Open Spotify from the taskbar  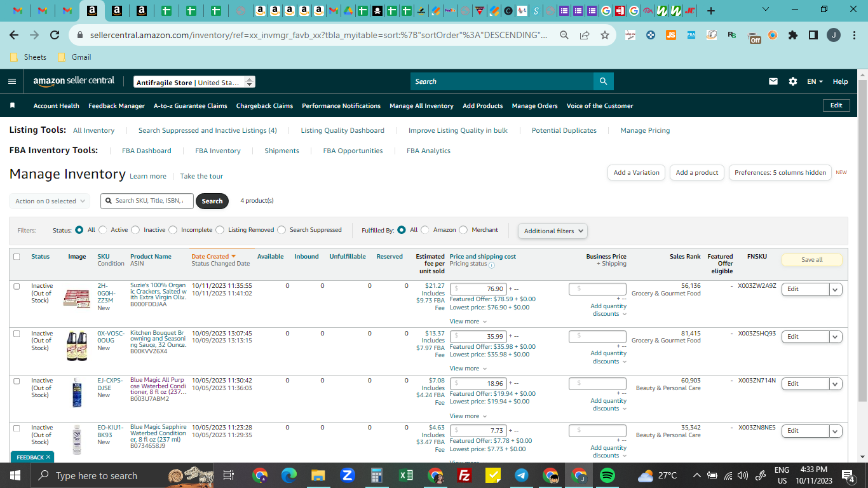click(x=607, y=475)
